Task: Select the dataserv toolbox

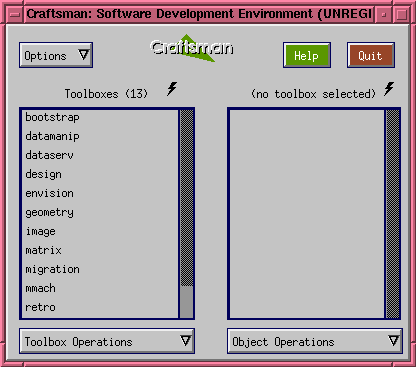Action: coord(100,155)
